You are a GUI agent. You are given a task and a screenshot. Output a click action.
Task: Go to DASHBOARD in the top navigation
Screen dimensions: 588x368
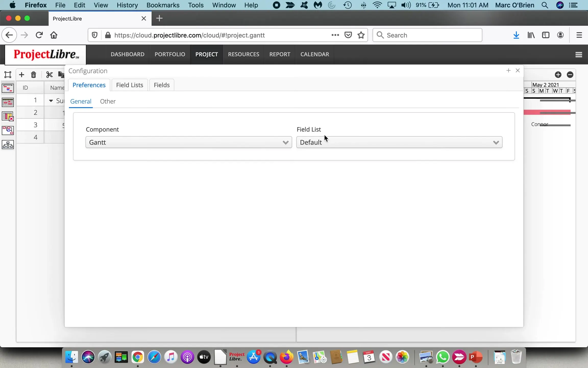128,54
